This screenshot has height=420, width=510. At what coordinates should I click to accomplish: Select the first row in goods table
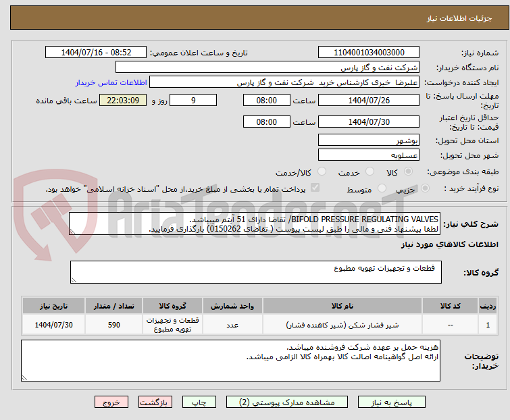(254, 324)
